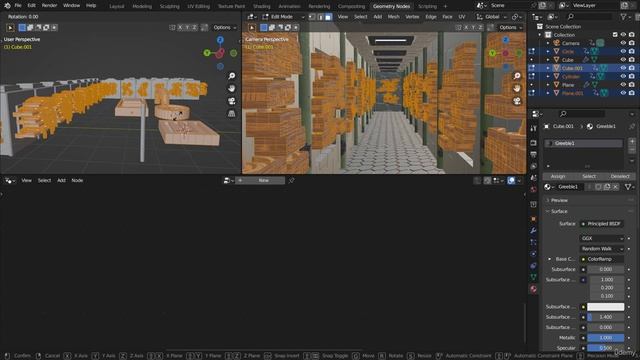Click the New button in the node editor
The image size is (640, 360).
click(260, 180)
